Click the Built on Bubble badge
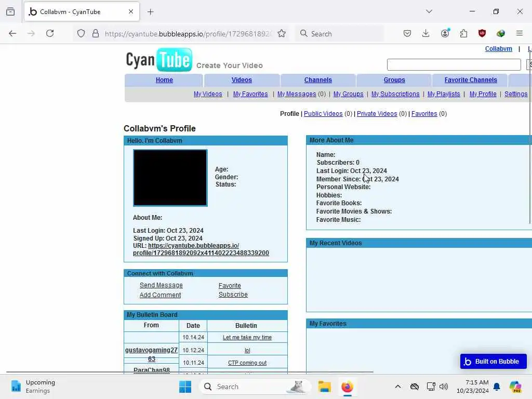The height and width of the screenshot is (399, 532). [493, 362]
